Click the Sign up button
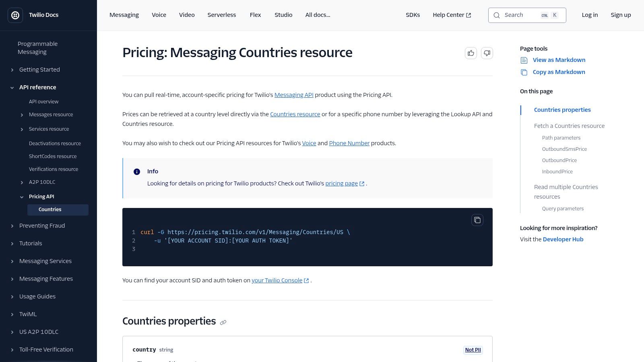Screen dimensions: 644x362 tap(621, 15)
